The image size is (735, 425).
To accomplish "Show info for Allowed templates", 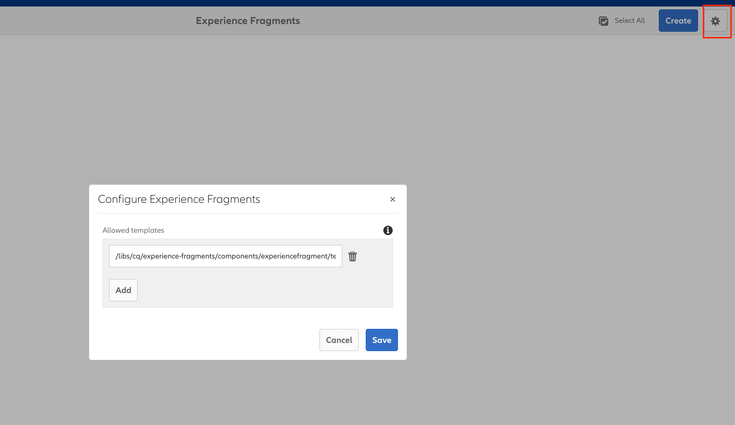I will point(388,231).
